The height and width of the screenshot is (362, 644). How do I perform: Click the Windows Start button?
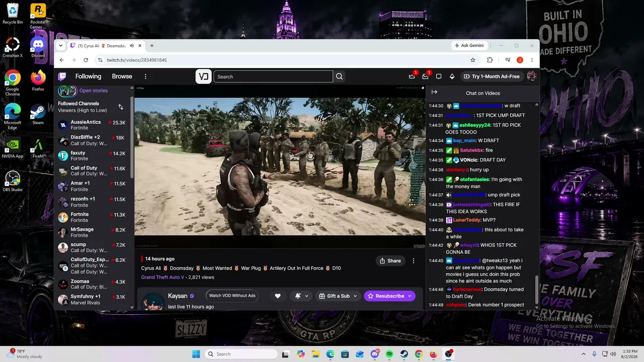(x=196, y=354)
